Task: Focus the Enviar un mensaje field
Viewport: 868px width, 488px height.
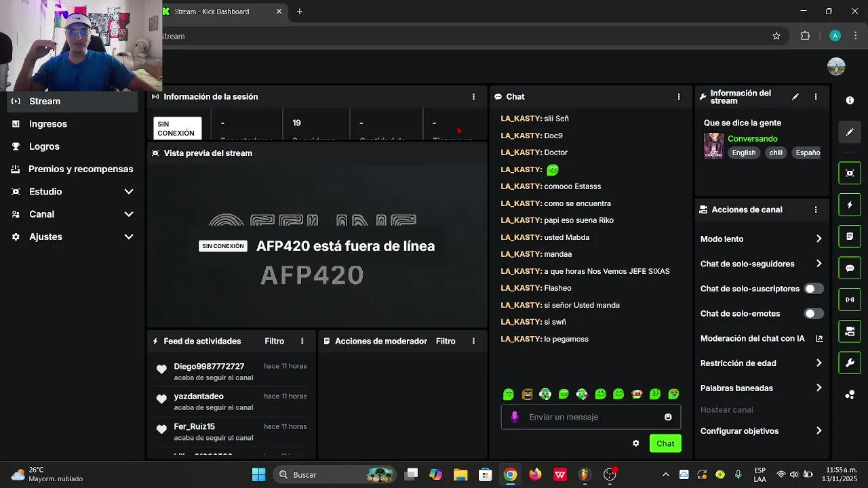Action: coord(591,418)
